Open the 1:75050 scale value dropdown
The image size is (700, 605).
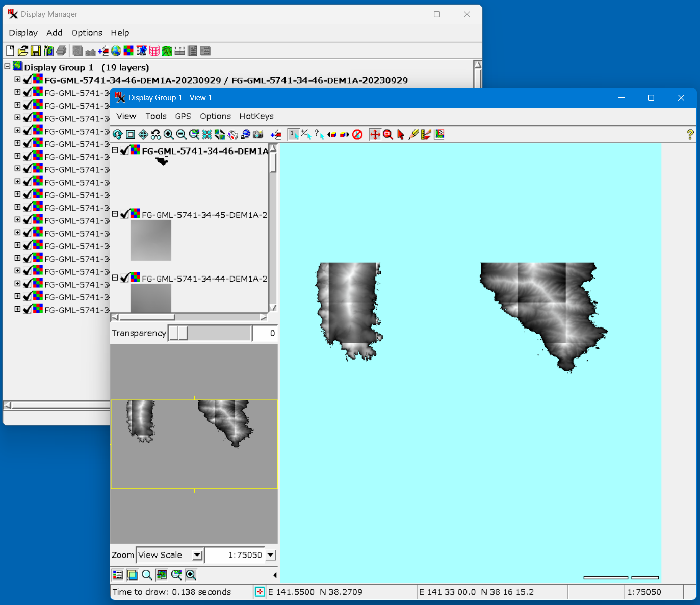click(271, 555)
